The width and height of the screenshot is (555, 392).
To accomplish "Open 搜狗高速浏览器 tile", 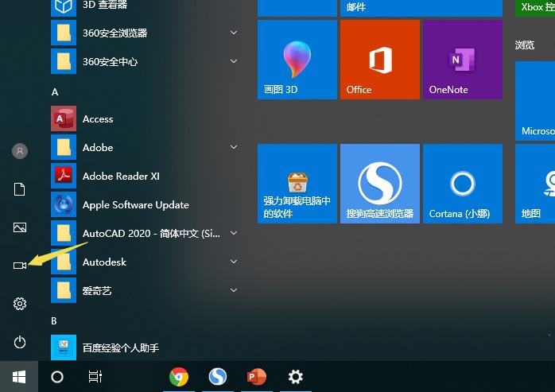I will click(x=380, y=184).
